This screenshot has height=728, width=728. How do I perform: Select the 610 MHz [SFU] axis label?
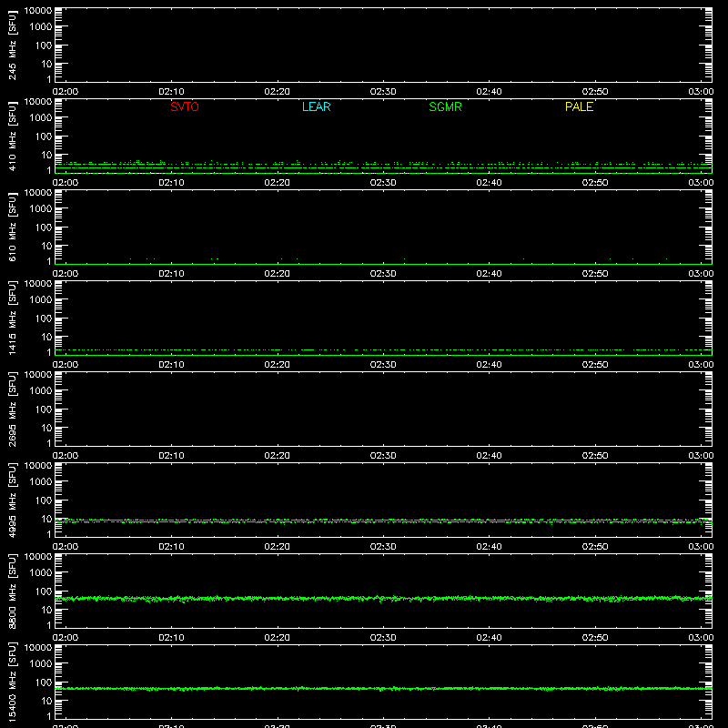coord(12,227)
